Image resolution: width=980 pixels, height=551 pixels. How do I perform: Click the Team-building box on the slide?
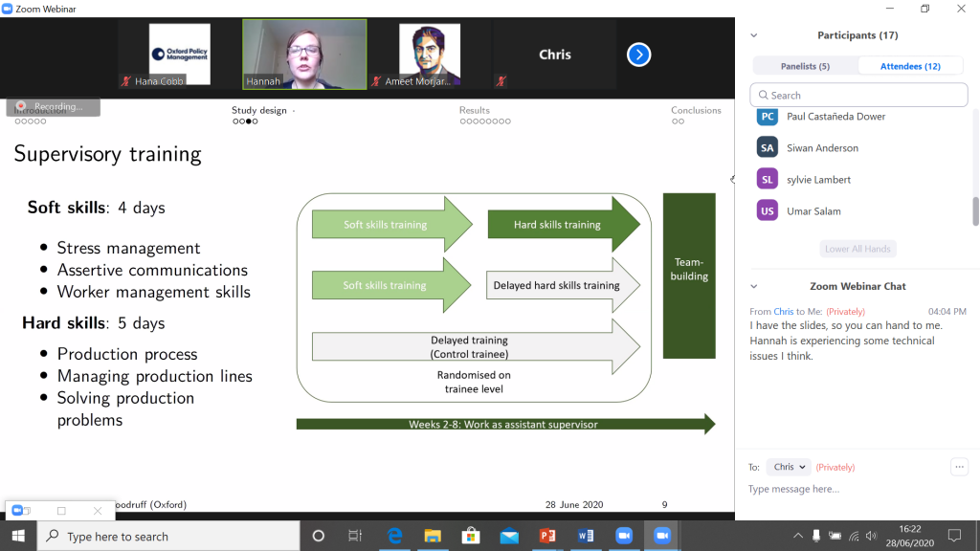[689, 275]
